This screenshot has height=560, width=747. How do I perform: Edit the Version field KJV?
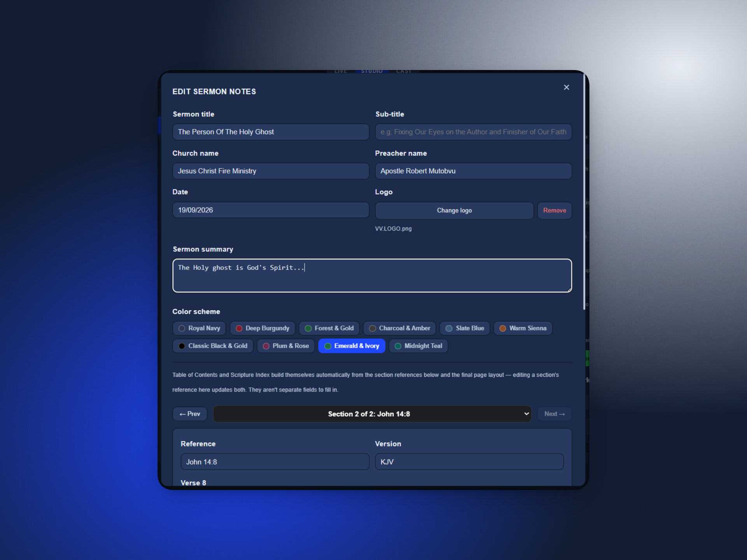(469, 462)
